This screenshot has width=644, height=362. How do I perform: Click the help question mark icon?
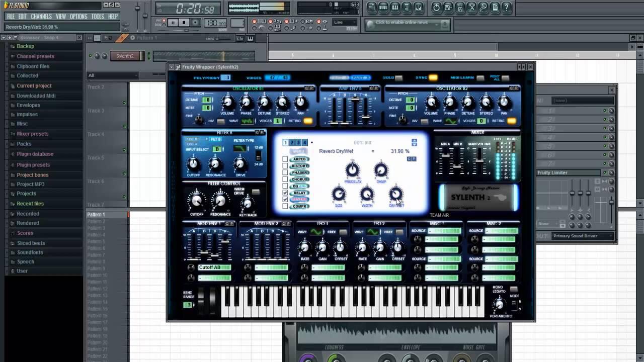point(507,8)
